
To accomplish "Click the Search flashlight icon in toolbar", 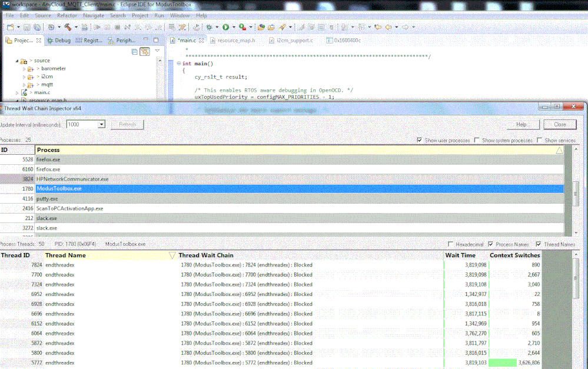I will [x=282, y=27].
